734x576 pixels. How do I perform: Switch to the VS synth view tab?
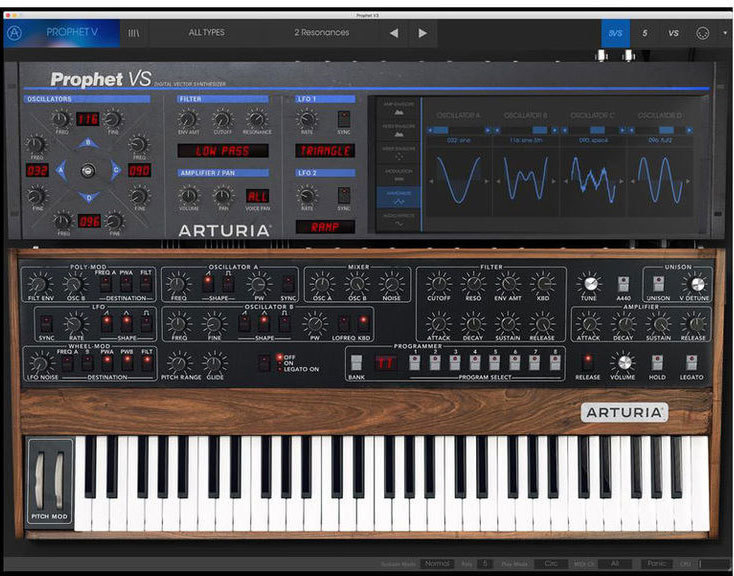click(x=673, y=33)
